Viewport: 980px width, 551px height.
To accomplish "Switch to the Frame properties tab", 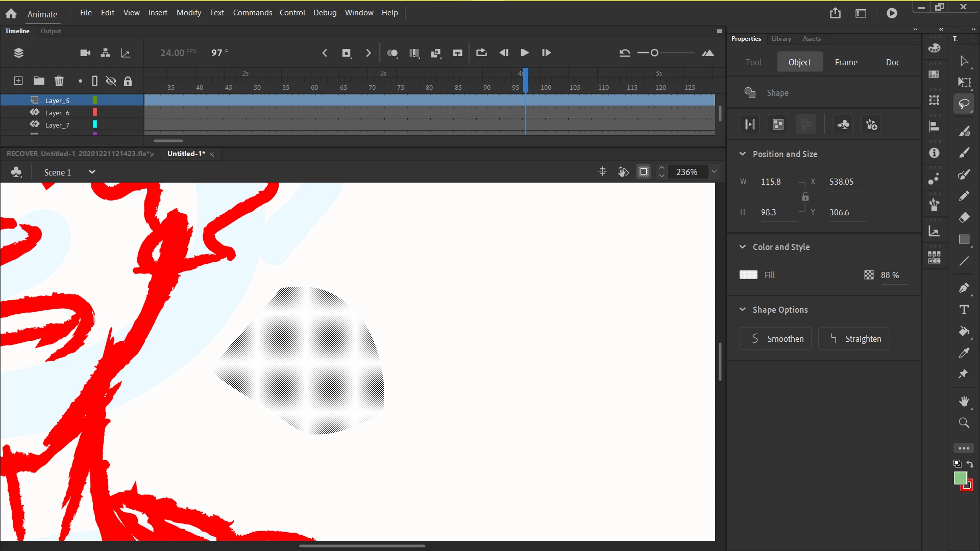I will click(x=846, y=62).
